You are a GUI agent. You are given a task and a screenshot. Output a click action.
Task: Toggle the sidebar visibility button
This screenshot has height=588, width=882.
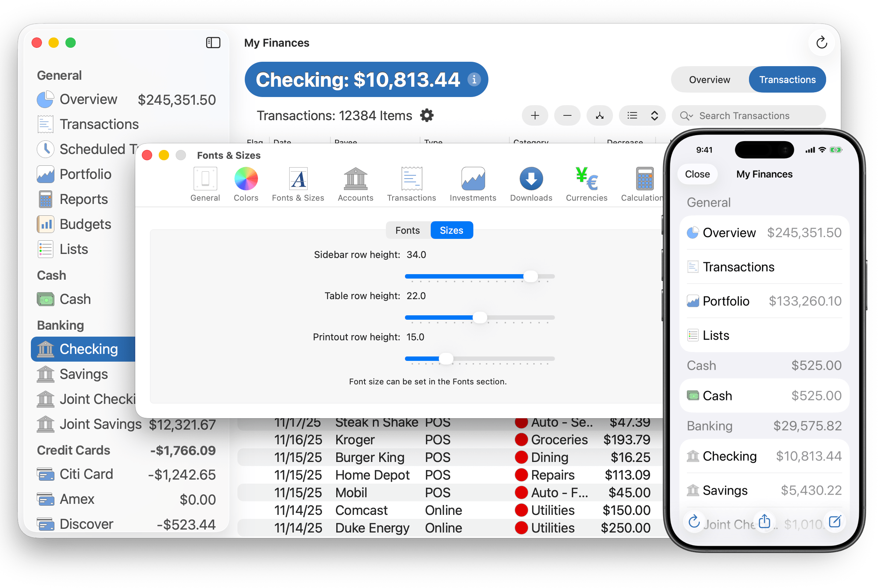[x=213, y=43]
